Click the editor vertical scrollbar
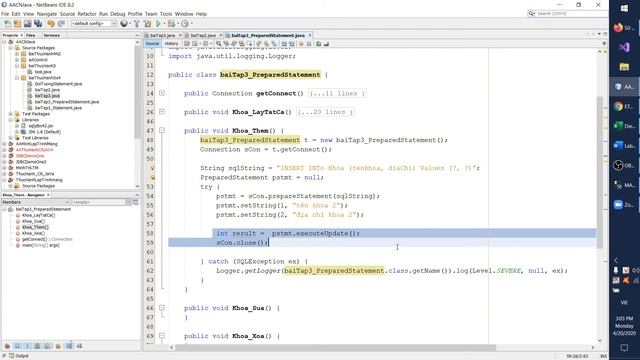640x360 pixels. 600,172
